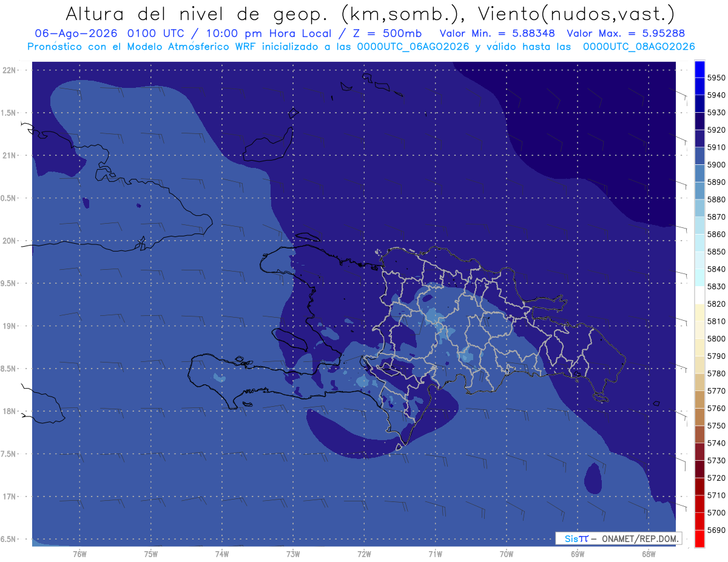The height and width of the screenshot is (562, 728).
Task: Click the '70W' longitude label
Action: pyautogui.click(x=506, y=554)
